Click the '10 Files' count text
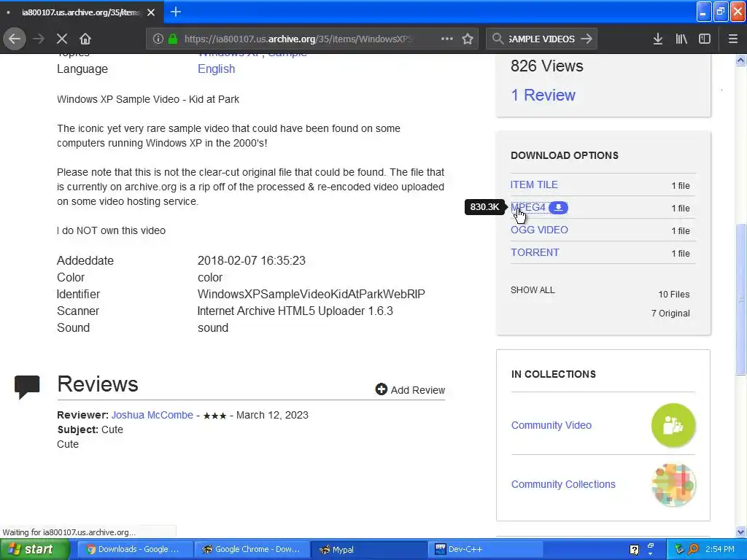Viewport: 747px width, 560px height. point(673,295)
